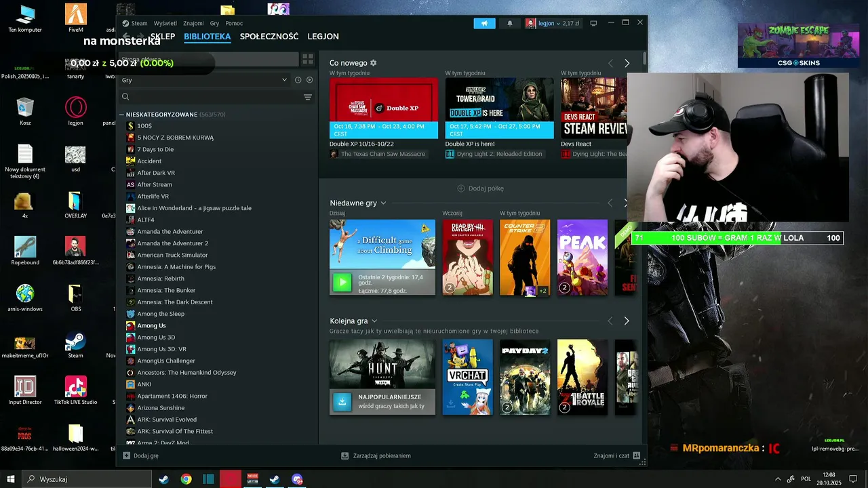Open the Znajomi menu

pyautogui.click(x=193, y=23)
